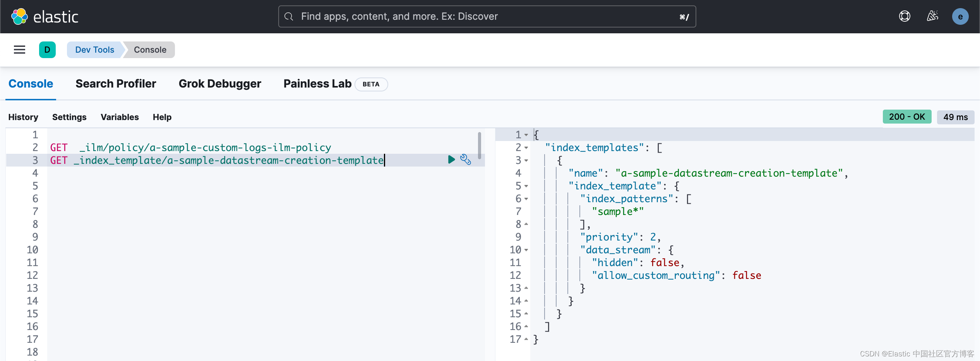Open console Settings

pos(69,117)
